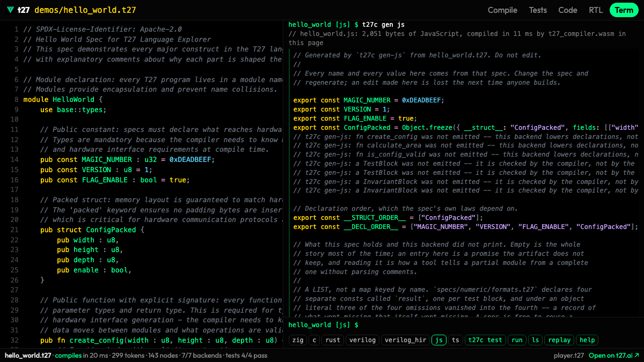Click 'fn calculate_area was not emitted' comment
644x362 pixels.
(x=466, y=145)
